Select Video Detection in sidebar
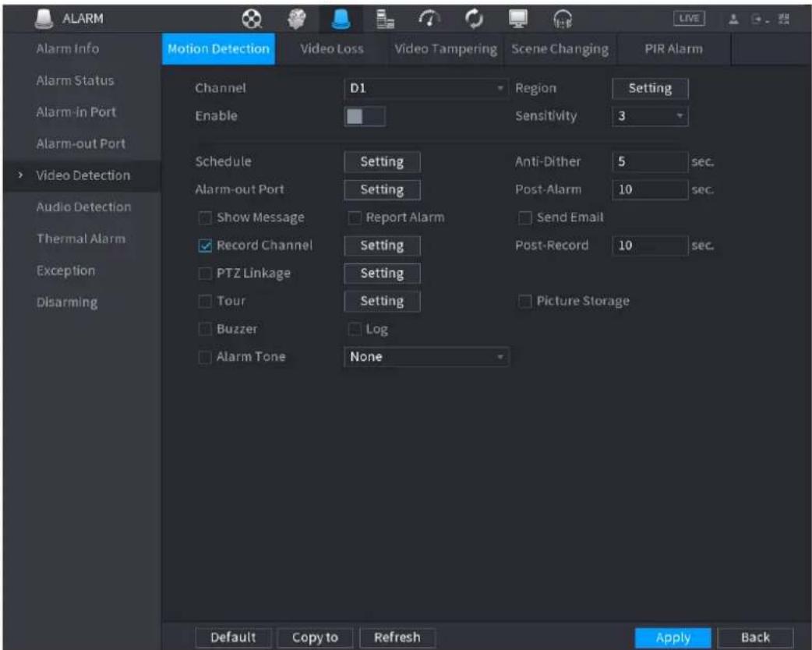Image resolution: width=812 pixels, height=650 pixels. [x=83, y=175]
